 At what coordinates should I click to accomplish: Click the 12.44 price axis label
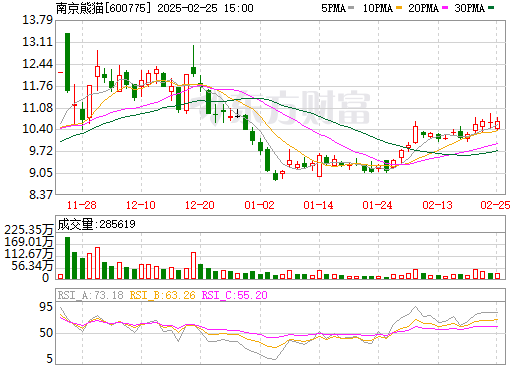pyautogui.click(x=37, y=64)
